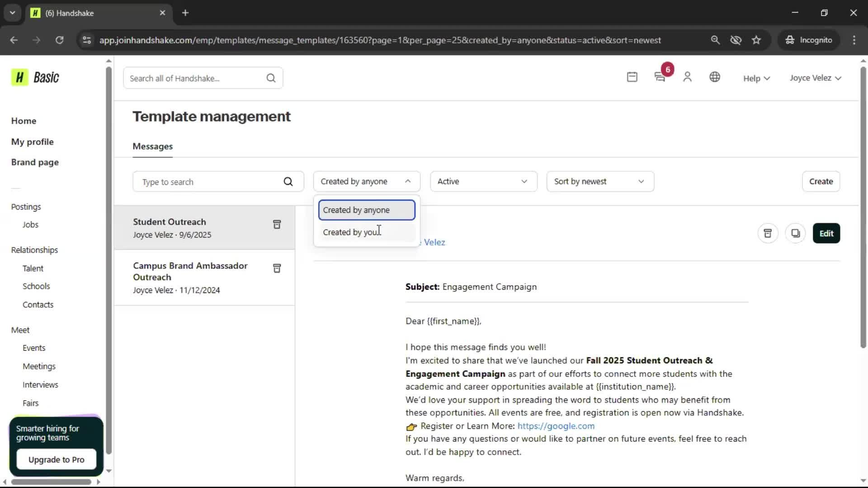Open Meetings in sidebar
The height and width of the screenshot is (488, 868).
coord(39,366)
